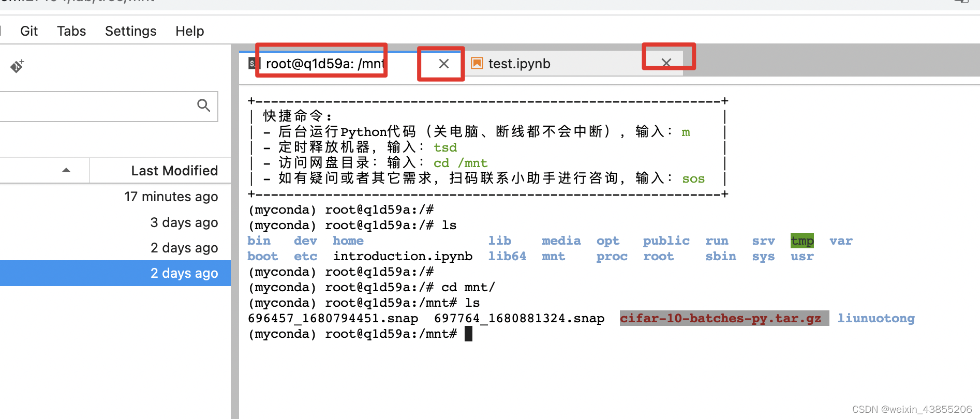Image resolution: width=980 pixels, height=419 pixels.
Task: Click 'cifar-10-batches-py.tar.gz' in terminal listing
Action: point(721,319)
